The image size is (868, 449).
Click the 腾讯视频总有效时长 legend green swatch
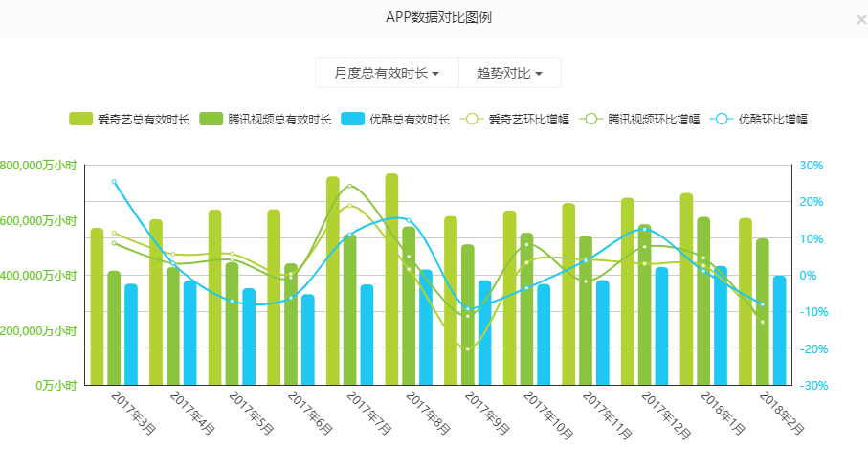click(x=211, y=120)
